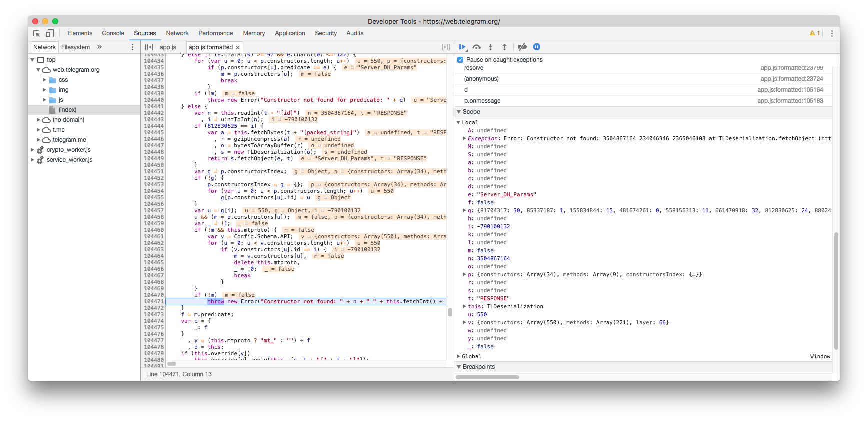
Task: Click line number 104471 gutter
Action: (x=154, y=302)
